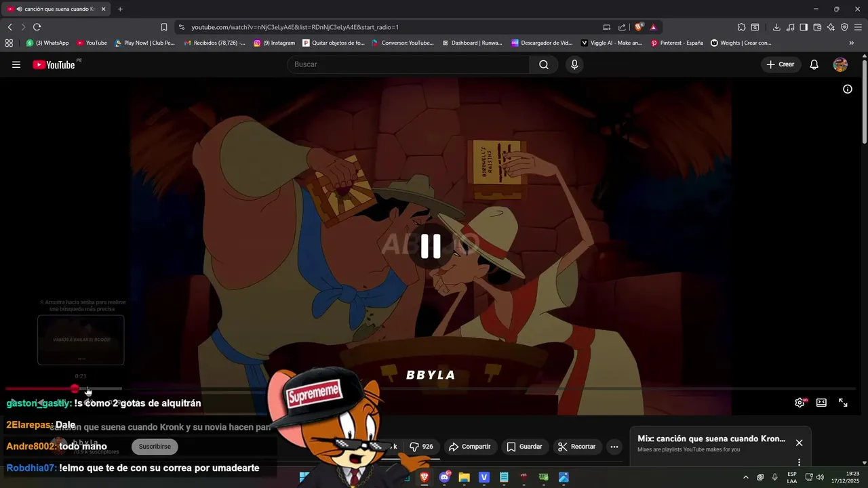Click the Buscar search field
Image resolution: width=868 pixels, height=488 pixels.
click(408, 64)
